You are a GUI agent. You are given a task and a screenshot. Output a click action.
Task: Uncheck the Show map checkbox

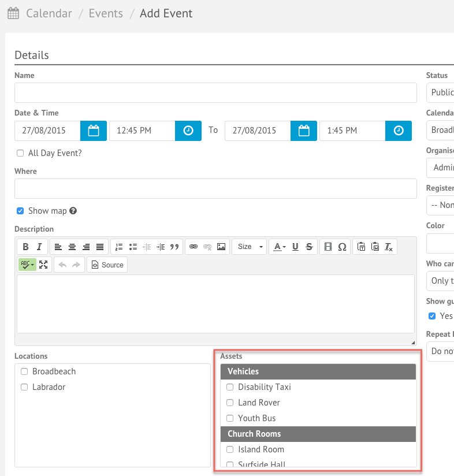[20, 211]
